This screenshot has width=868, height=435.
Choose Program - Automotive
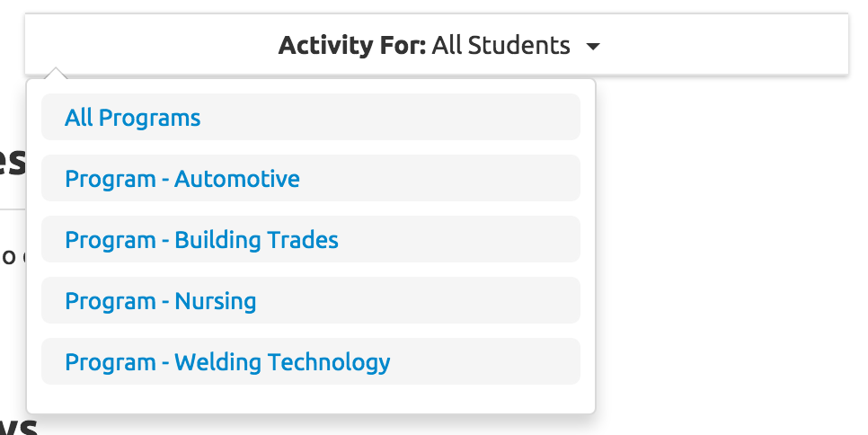182,179
